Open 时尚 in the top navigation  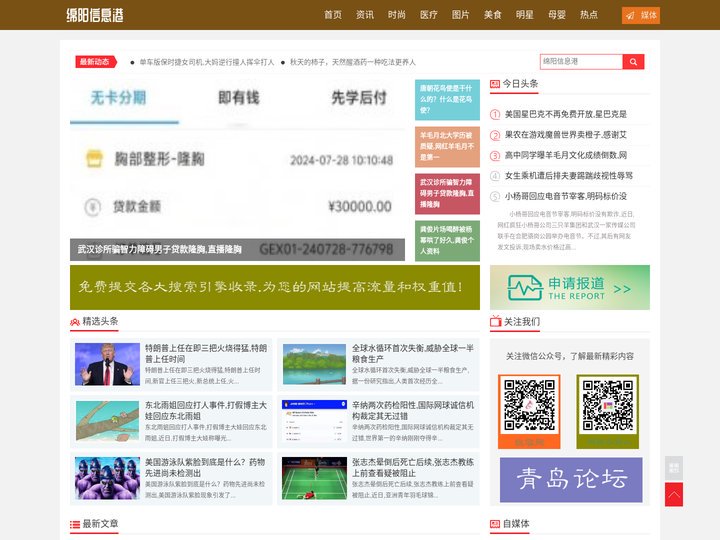click(x=397, y=15)
